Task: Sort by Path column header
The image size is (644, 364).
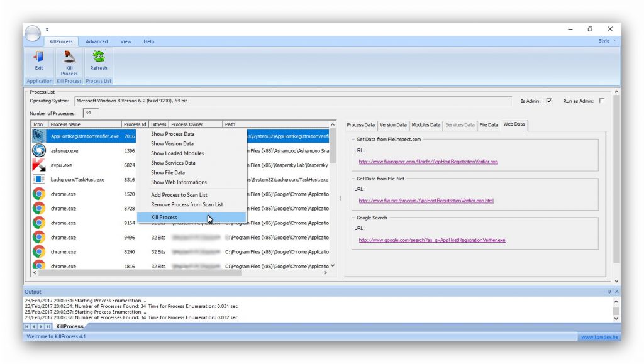Action: pos(276,124)
